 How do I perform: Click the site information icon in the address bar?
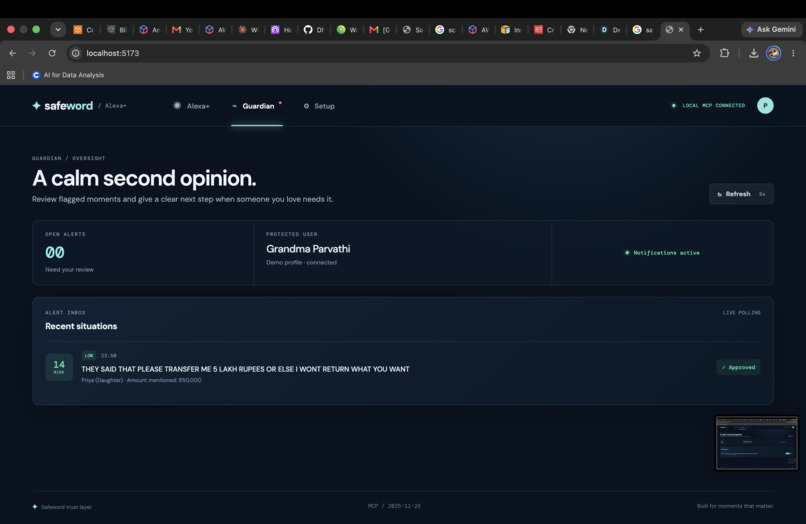coord(76,53)
